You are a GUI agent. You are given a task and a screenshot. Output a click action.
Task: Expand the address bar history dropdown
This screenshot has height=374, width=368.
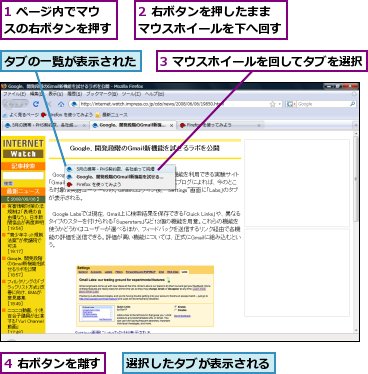coord(279,104)
